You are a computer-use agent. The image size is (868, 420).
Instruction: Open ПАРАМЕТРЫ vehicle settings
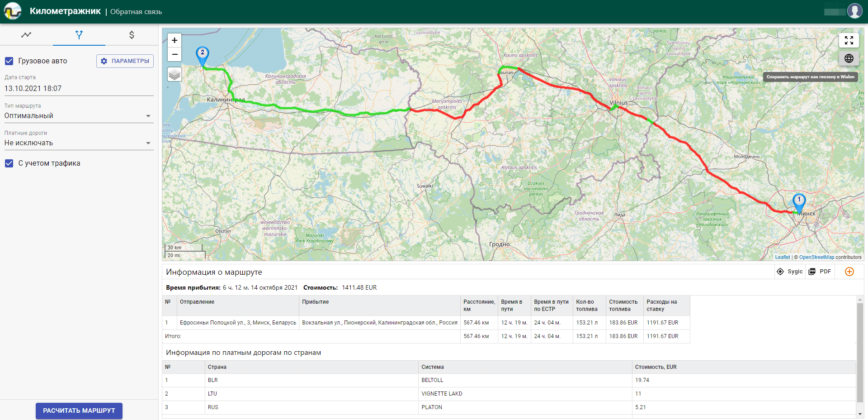point(125,61)
